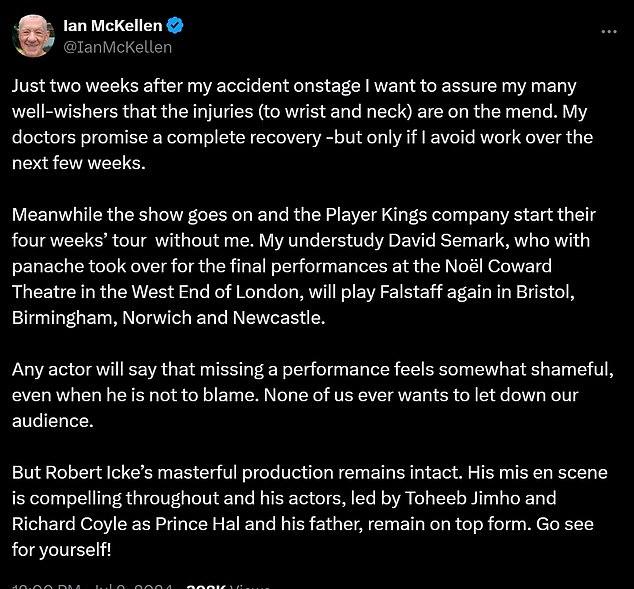Click the blue verified checkmark badge
Screen dimensions: 634x589
pyautogui.click(x=175, y=26)
